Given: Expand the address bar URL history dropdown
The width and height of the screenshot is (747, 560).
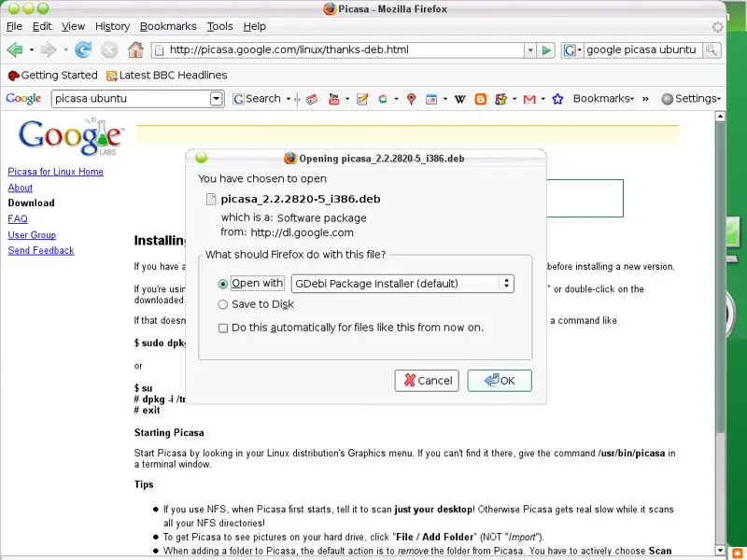Looking at the screenshot, I should 530,50.
